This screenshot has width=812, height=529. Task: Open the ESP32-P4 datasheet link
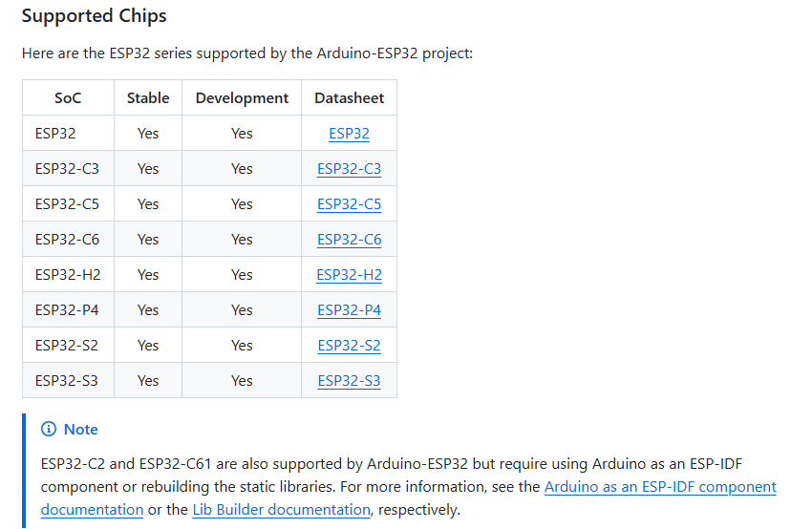pyautogui.click(x=349, y=309)
